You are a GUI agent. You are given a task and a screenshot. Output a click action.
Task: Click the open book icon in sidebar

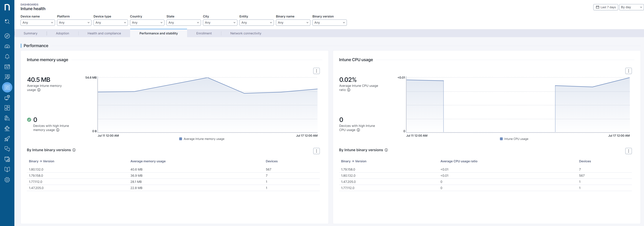coord(7,169)
